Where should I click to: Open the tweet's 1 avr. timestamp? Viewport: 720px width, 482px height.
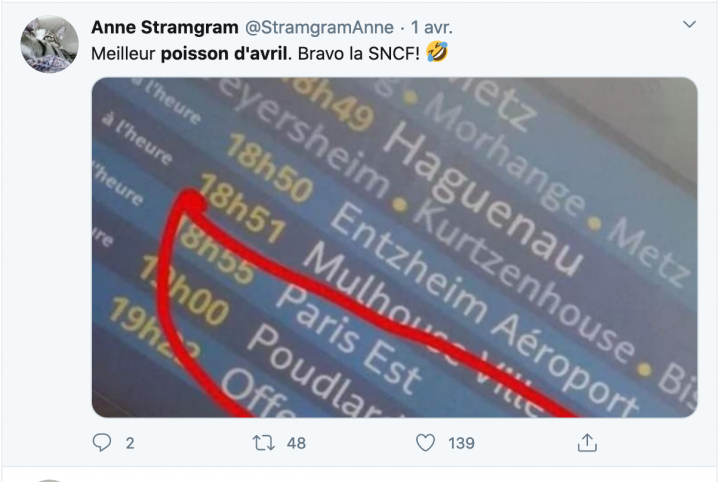click(x=432, y=28)
